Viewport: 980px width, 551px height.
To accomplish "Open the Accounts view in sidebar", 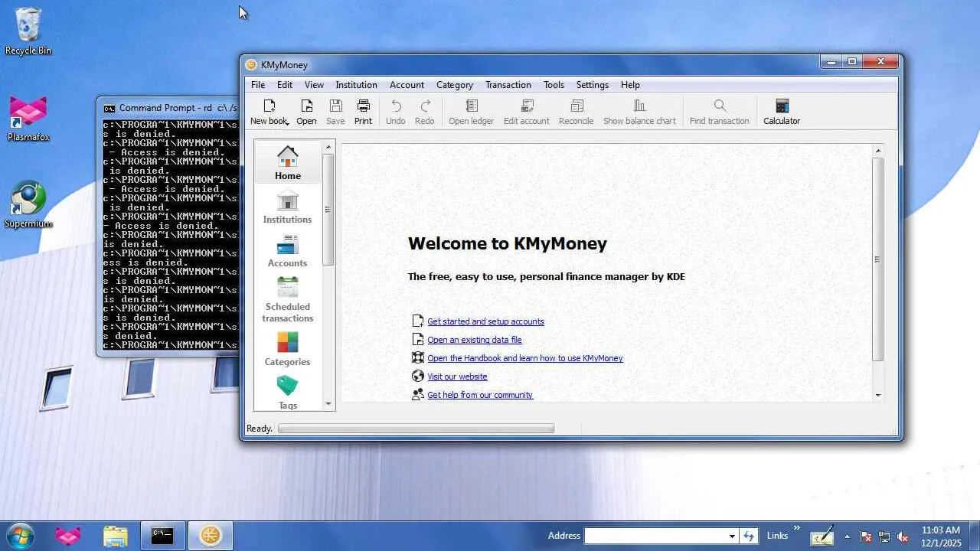I will [x=288, y=250].
